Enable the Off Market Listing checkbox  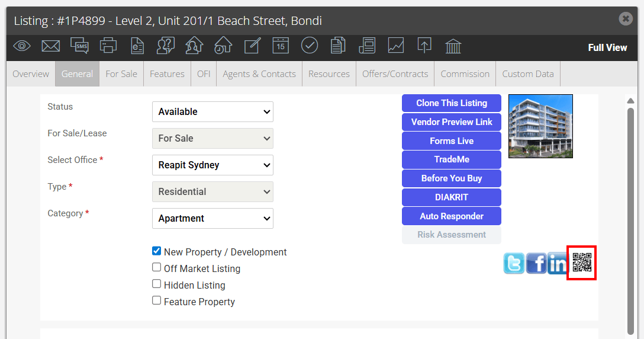156,267
